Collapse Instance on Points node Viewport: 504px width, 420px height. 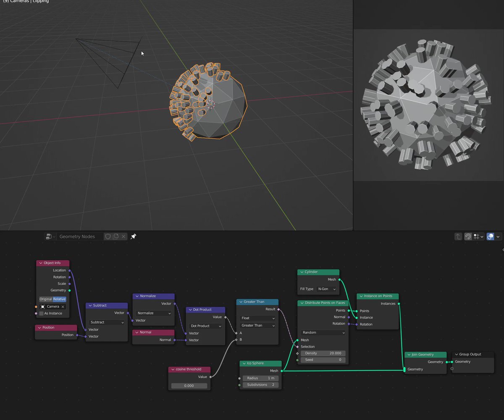[361, 296]
